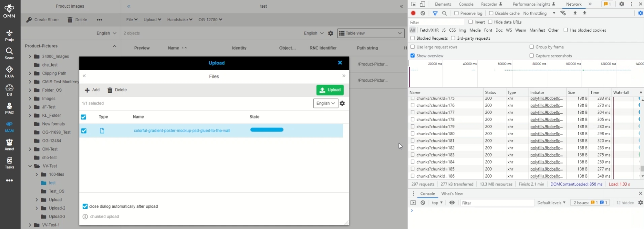Switch to Performance insights tab
Image resolution: width=644 pixels, height=229 pixels.
pos(534,4)
